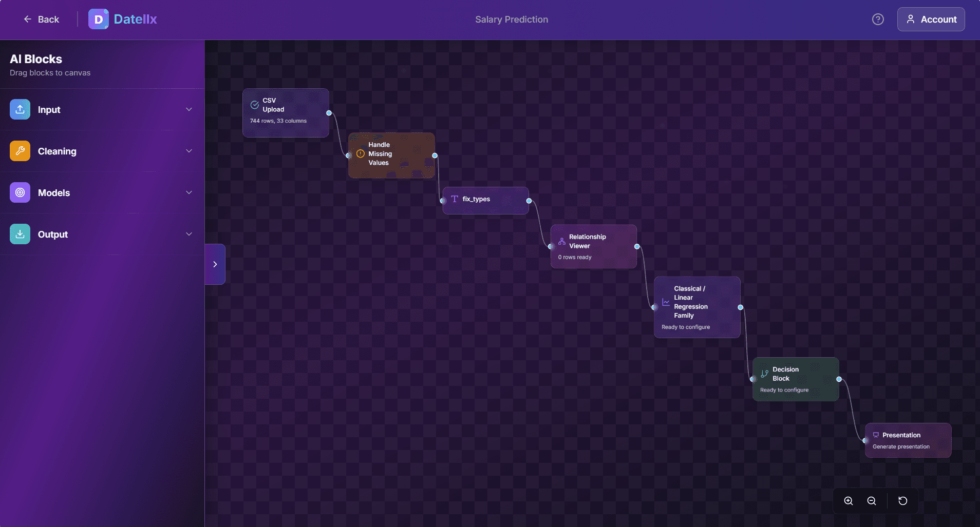Click the monitor icon on Presentation block

876,434
